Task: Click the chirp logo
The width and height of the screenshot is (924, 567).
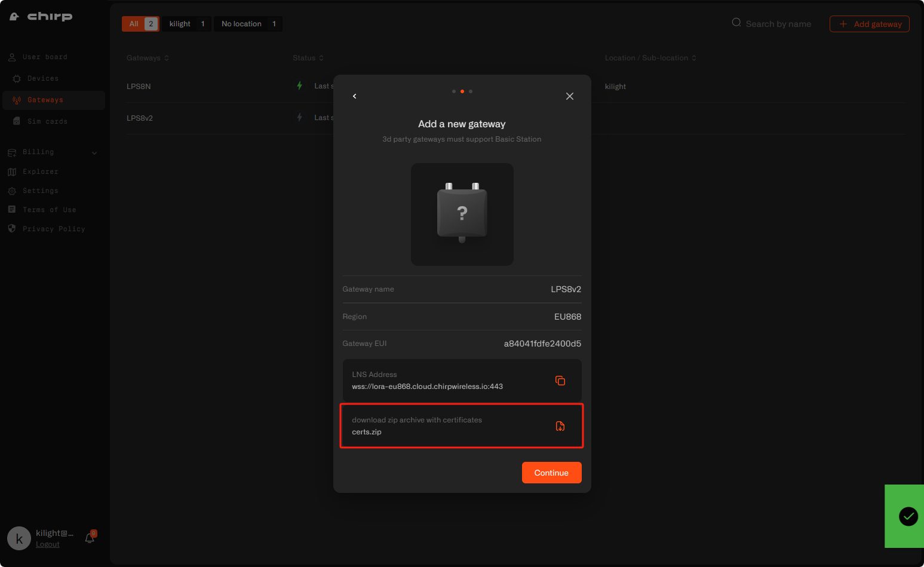Action: click(41, 17)
